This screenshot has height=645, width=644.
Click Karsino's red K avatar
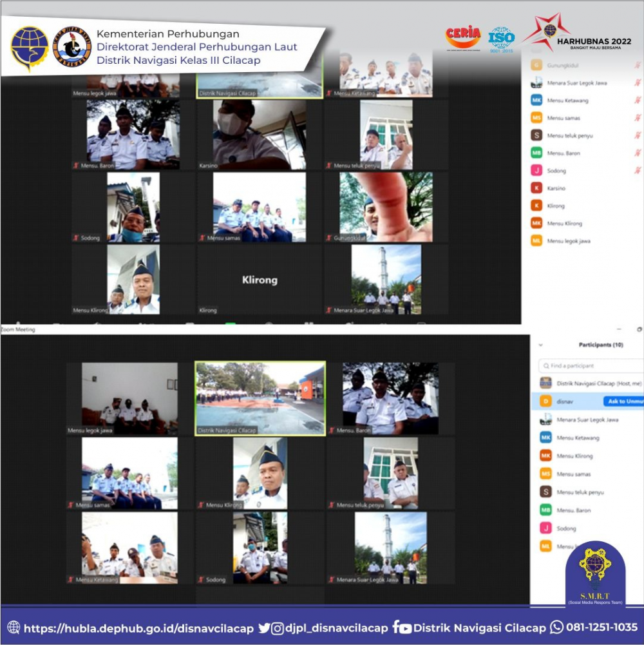pyautogui.click(x=536, y=188)
